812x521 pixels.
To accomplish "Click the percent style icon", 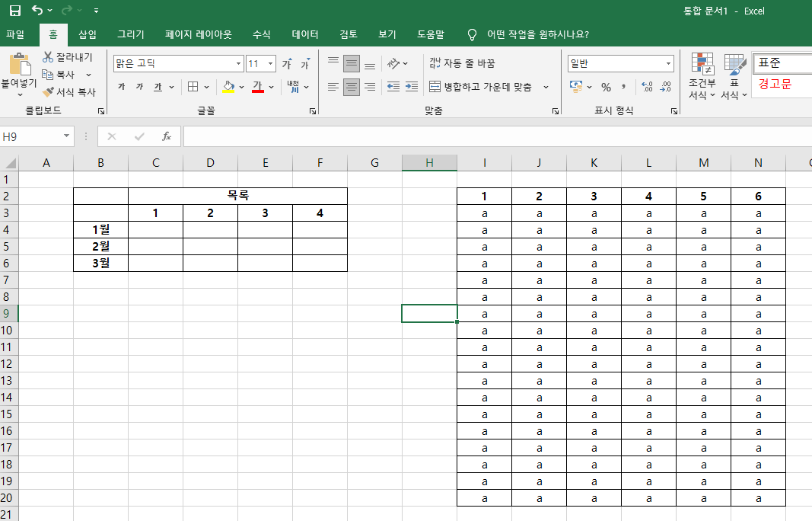I will point(606,87).
